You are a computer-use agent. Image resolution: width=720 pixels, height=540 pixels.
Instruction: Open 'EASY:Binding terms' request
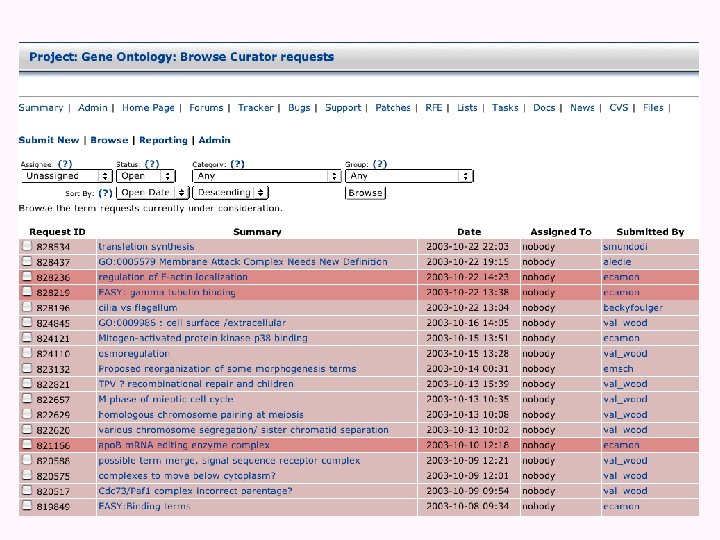coord(144,506)
